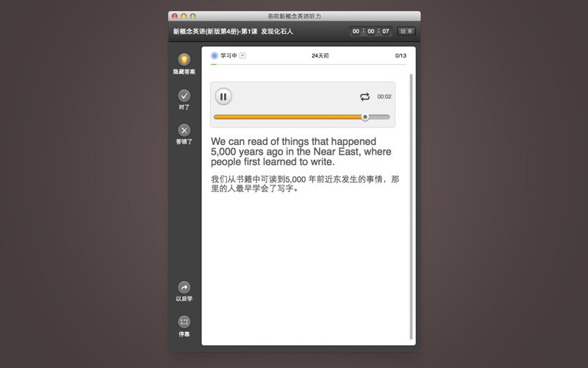The width and height of the screenshot is (588, 368).
Task: Click the 0/13 progress counter
Action: (401, 56)
